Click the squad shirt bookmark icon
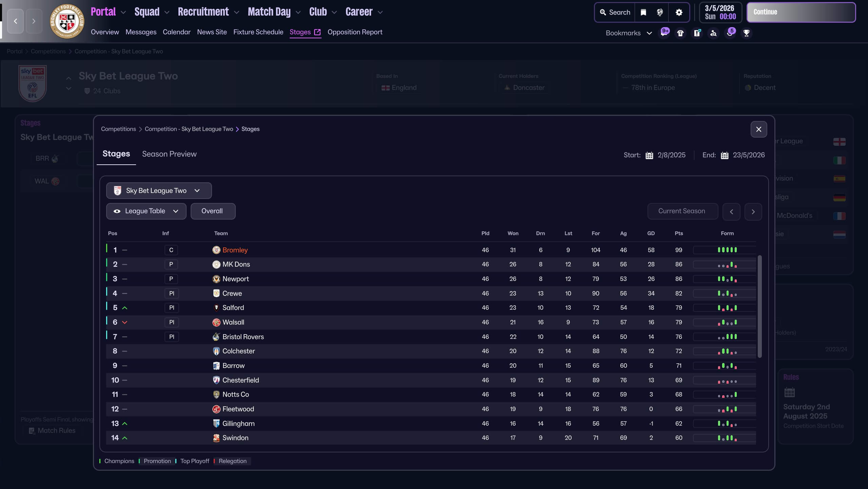Image resolution: width=868 pixels, height=489 pixels. pyautogui.click(x=680, y=33)
